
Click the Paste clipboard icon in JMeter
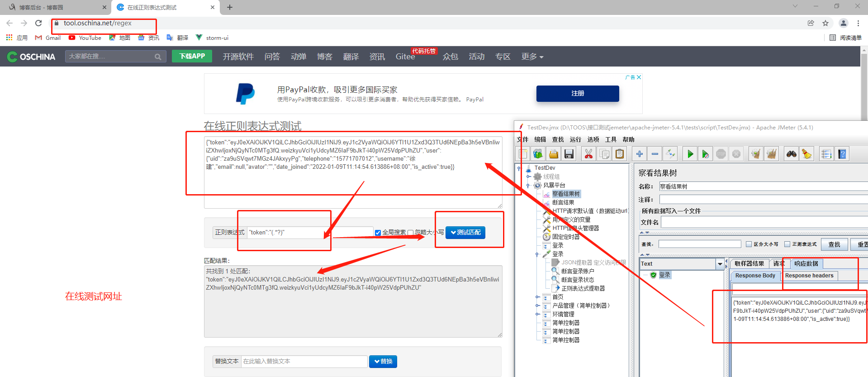pyautogui.click(x=620, y=154)
